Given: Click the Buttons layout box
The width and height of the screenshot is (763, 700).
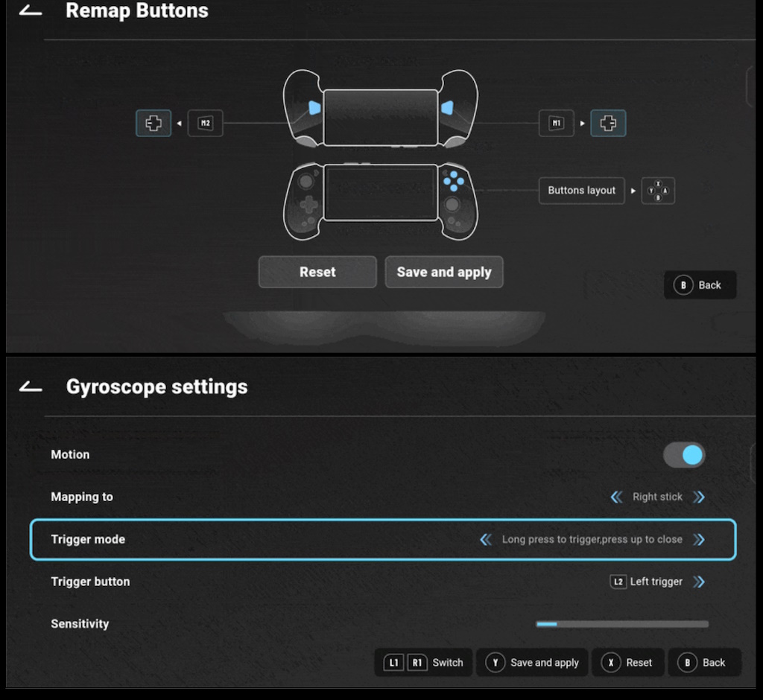Looking at the screenshot, I should (581, 191).
